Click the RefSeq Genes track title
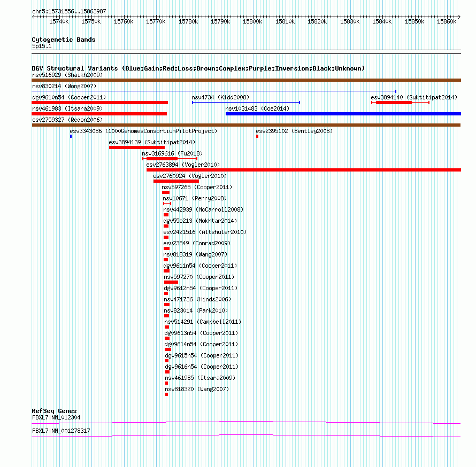This screenshot has height=467, width=476. 54,411
